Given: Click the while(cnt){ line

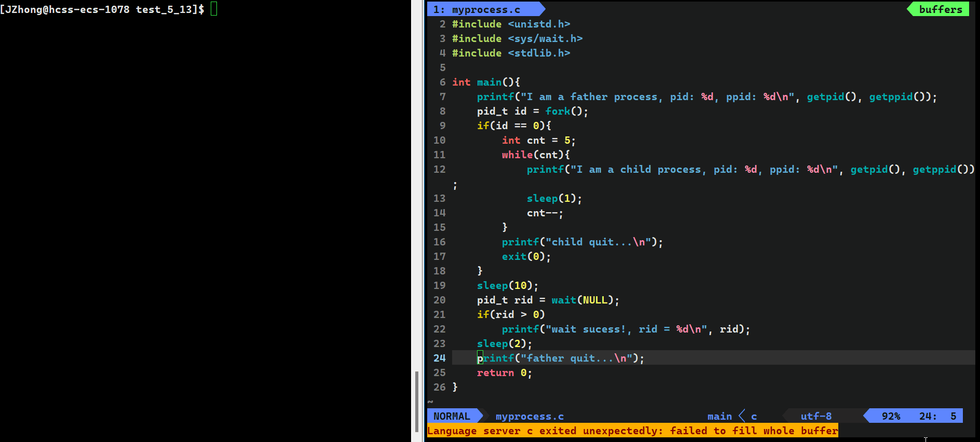Looking at the screenshot, I should [x=536, y=155].
